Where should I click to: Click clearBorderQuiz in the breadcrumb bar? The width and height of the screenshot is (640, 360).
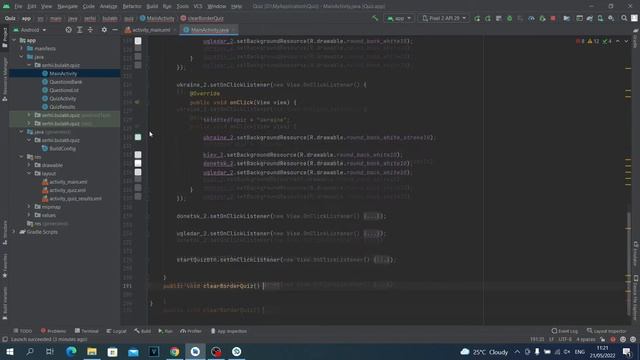(x=202, y=18)
